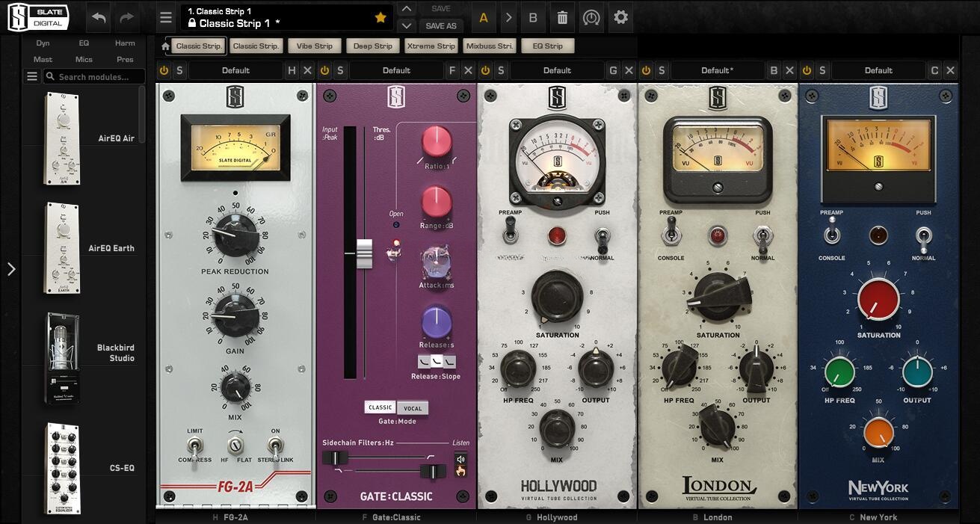Remove the Gate:Classic module with X
This screenshot has width=980, height=524.
[468, 70]
